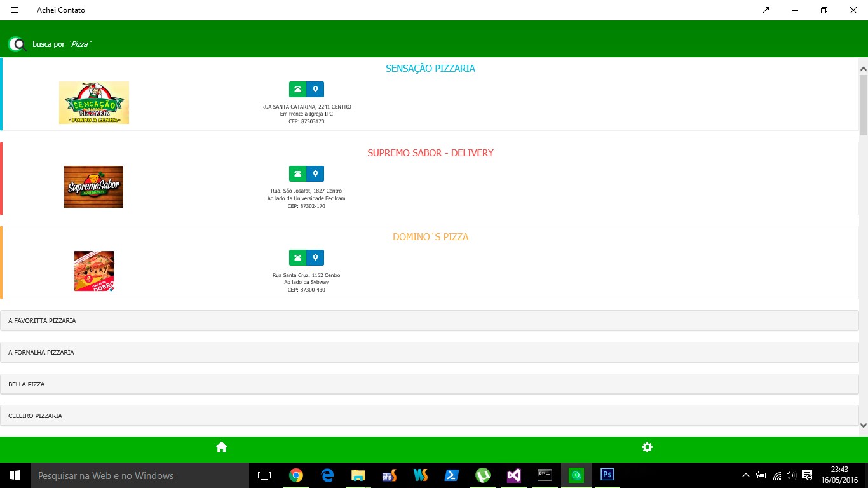Call Supremo Sabor Delivery via phone icon
Viewport: 868px width, 488px height.
click(x=297, y=173)
